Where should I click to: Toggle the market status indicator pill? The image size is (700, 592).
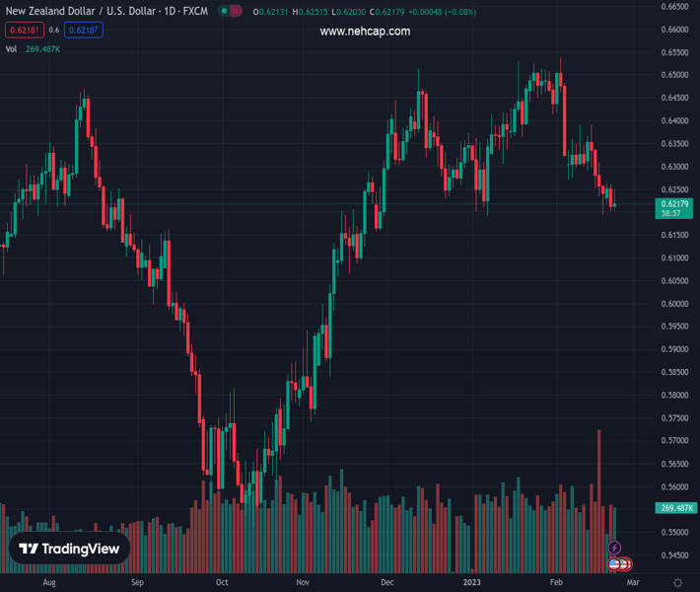coord(230,12)
